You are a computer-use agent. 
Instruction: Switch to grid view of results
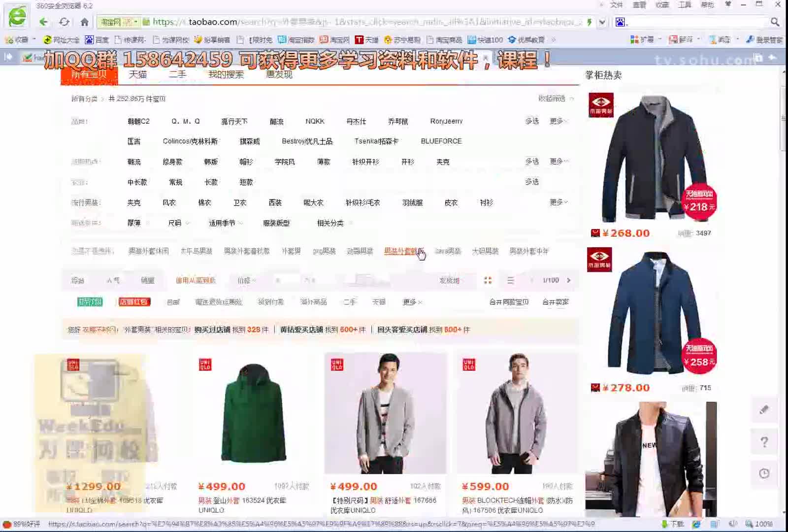488,280
